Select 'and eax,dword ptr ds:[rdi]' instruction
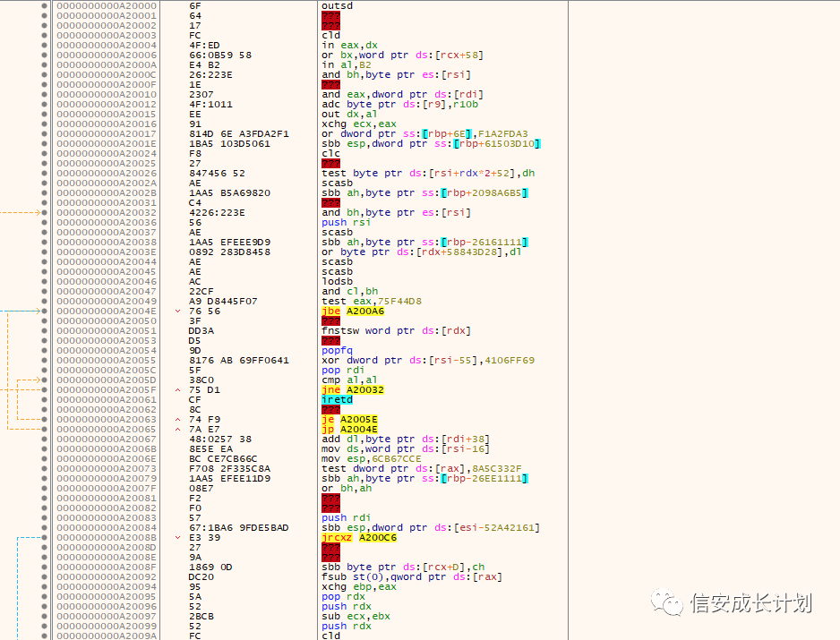Viewport: 840px width, 640px height. pyautogui.click(x=402, y=95)
